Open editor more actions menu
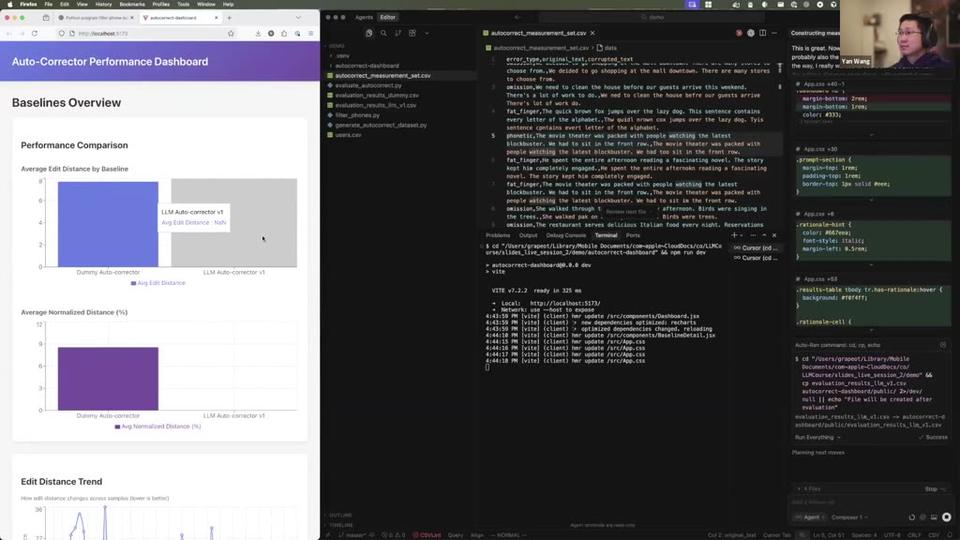 click(774, 33)
